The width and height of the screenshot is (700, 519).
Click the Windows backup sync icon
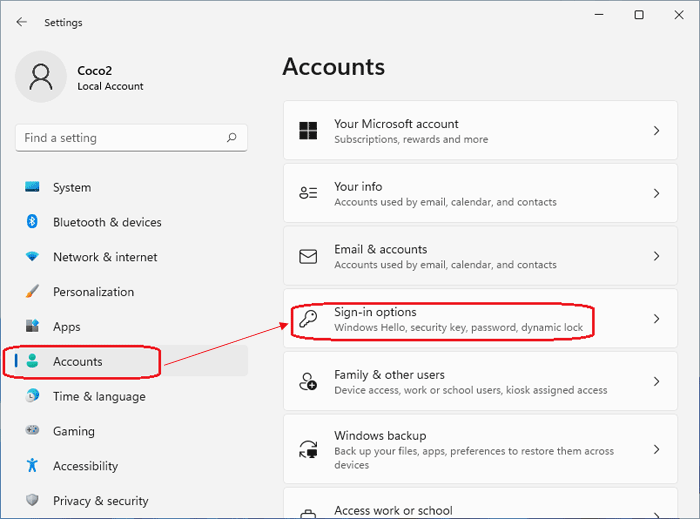click(308, 449)
